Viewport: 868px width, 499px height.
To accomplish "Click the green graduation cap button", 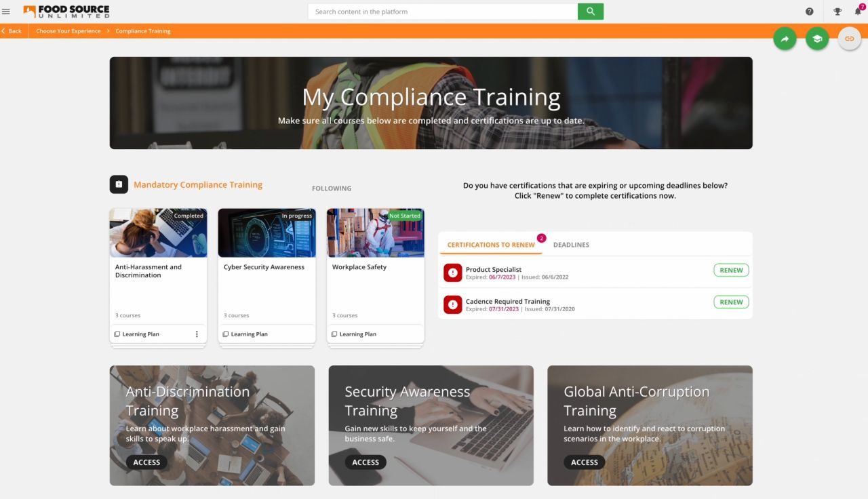I will coord(816,39).
